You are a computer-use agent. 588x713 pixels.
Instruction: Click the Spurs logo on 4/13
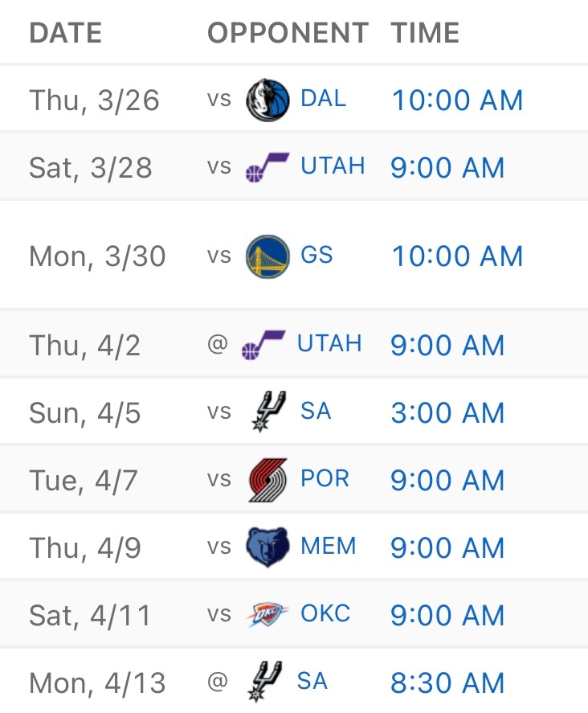263,682
